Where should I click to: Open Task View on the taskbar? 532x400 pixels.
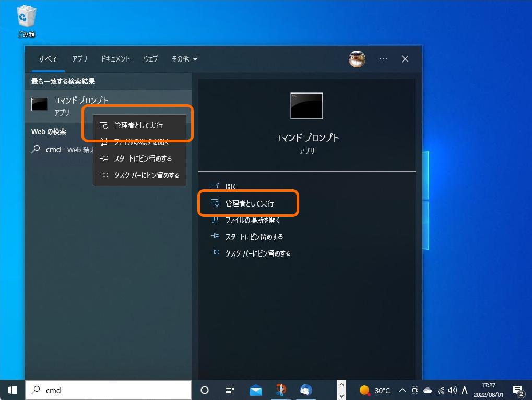click(230, 390)
